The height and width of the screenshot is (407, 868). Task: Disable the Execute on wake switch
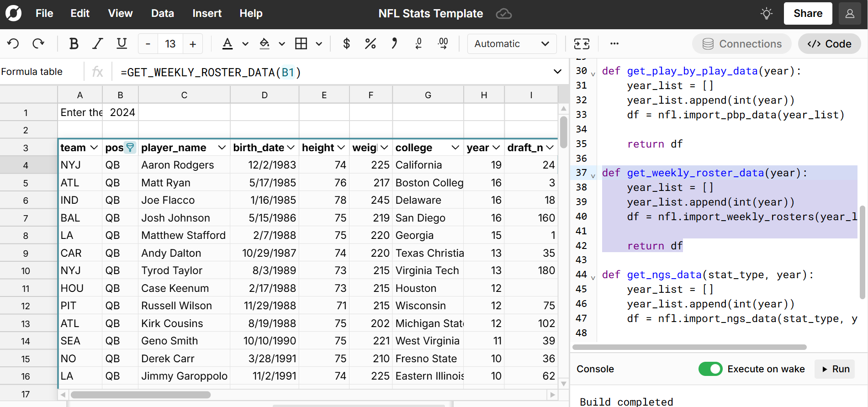pos(710,369)
